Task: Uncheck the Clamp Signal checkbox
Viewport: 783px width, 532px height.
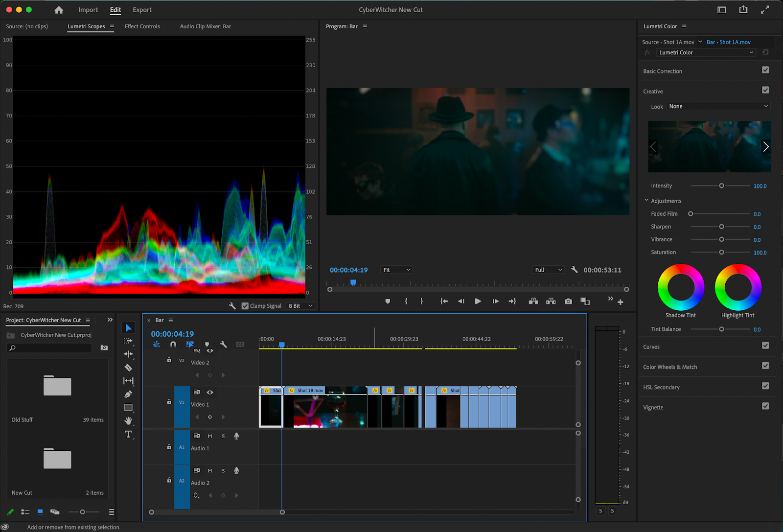Action: (245, 305)
